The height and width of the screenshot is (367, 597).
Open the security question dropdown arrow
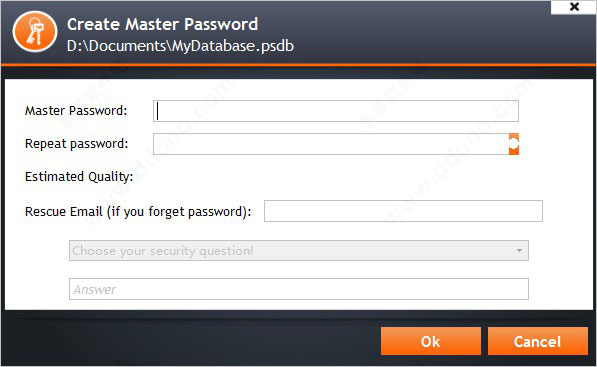point(519,251)
